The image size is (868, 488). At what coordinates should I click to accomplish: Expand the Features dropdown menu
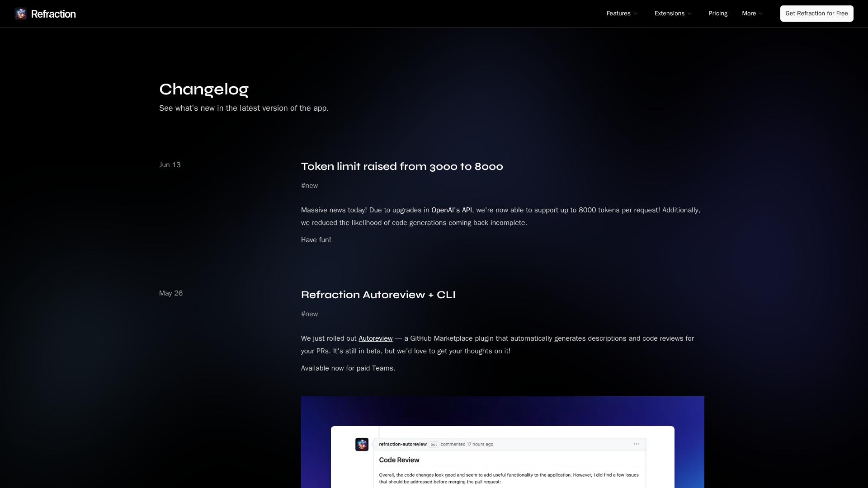tap(618, 14)
